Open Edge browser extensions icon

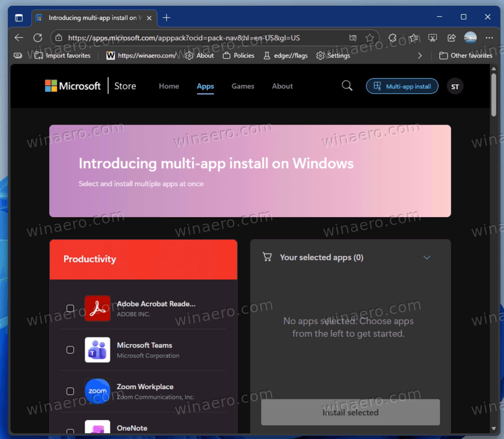click(x=392, y=37)
